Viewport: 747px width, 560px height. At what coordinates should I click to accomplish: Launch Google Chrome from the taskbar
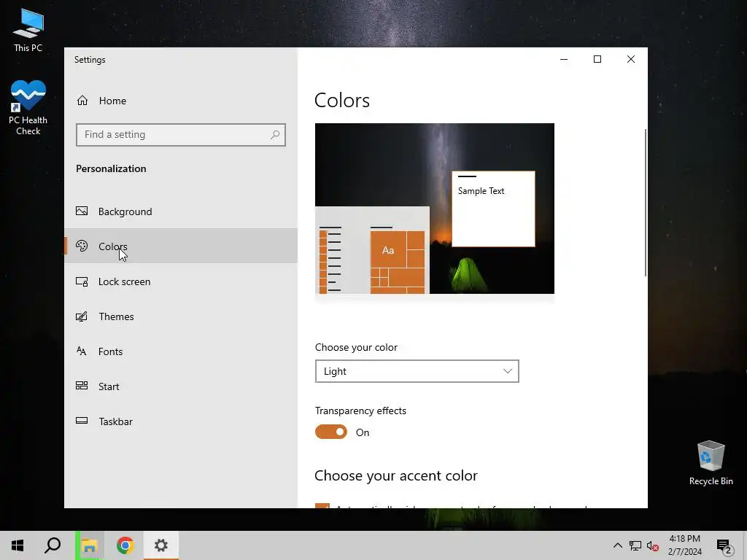click(125, 545)
